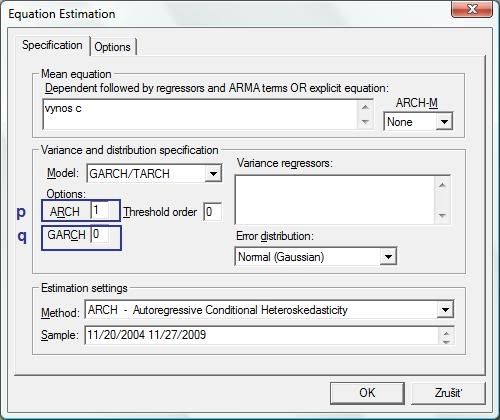The image size is (500, 420).
Task: Click the ARCH order input field
Action: pyautogui.click(x=99, y=211)
